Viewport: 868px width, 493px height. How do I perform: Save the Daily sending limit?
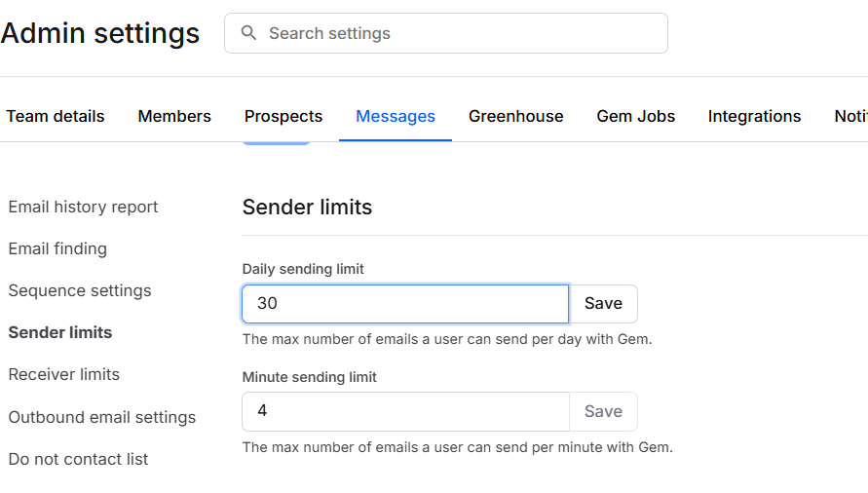[603, 304]
